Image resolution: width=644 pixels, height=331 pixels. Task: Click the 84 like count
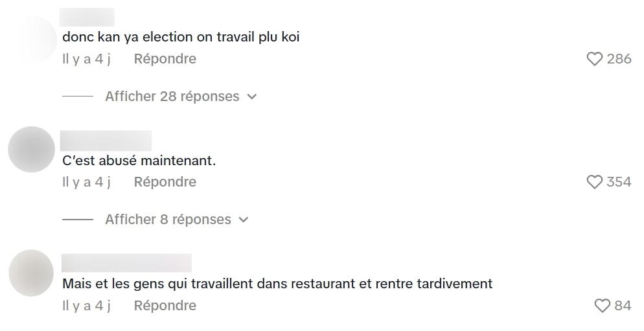click(623, 306)
